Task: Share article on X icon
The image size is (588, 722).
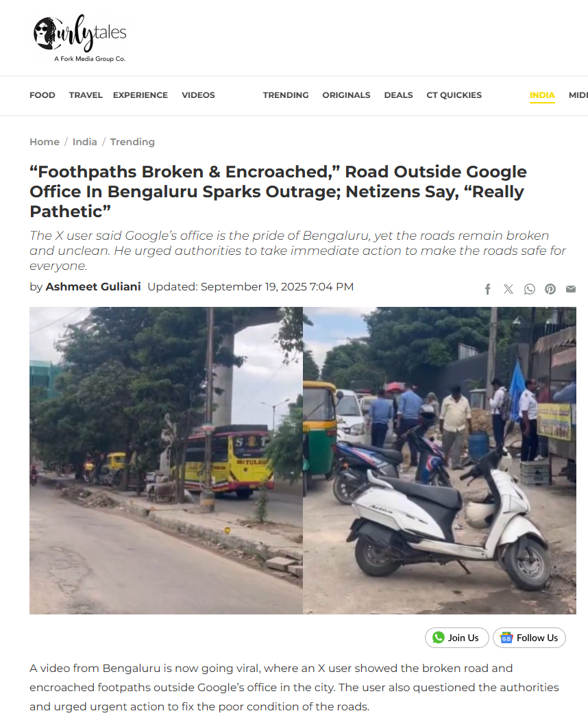Action: pos(509,289)
